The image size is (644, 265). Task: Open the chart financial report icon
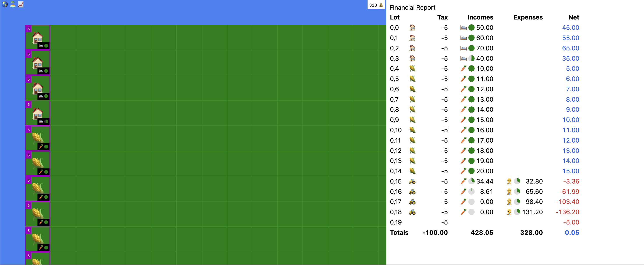(21, 4)
